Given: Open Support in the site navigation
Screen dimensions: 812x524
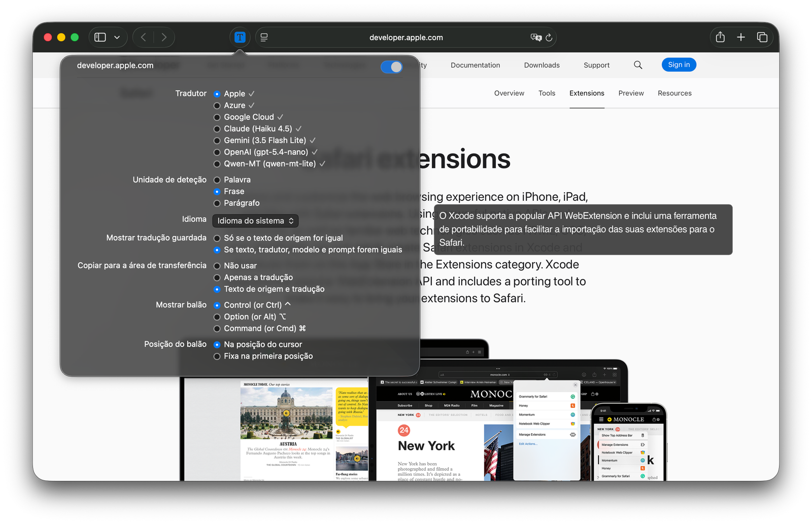Looking at the screenshot, I should (597, 65).
